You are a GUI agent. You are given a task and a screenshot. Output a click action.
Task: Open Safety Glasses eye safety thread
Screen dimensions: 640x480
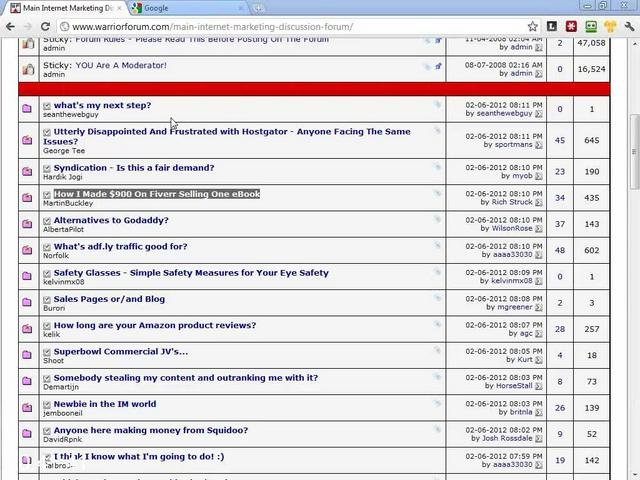pos(191,273)
